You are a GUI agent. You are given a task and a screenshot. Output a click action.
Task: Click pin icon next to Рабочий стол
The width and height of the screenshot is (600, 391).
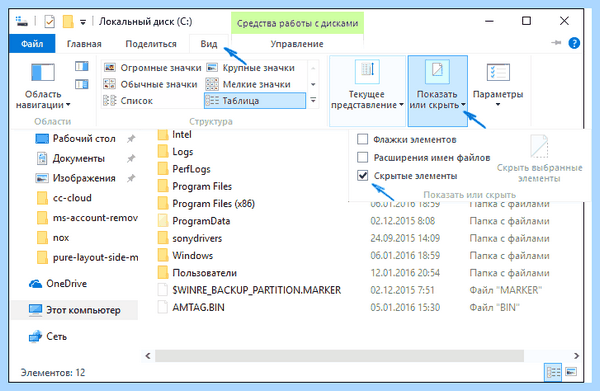[131, 138]
